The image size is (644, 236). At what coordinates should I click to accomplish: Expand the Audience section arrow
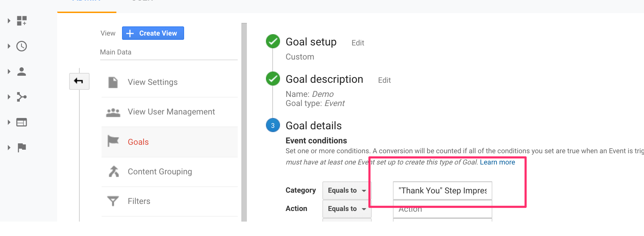pyautogui.click(x=9, y=72)
